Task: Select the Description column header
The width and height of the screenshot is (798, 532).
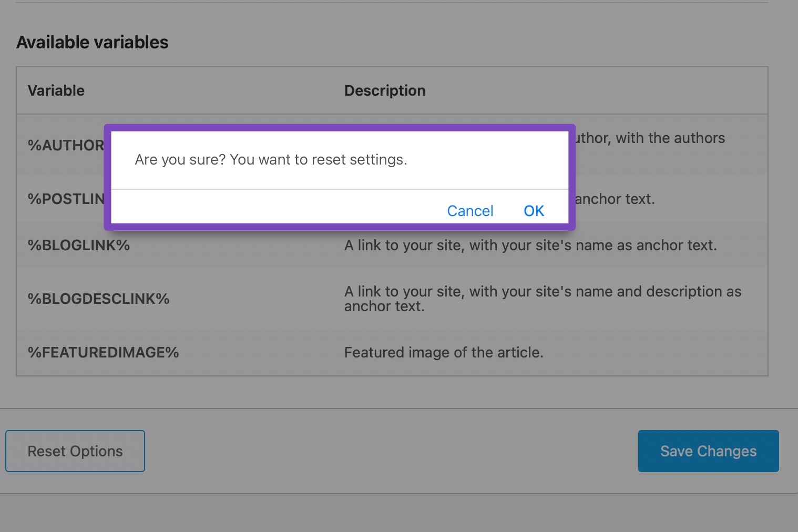Action: coord(385,90)
